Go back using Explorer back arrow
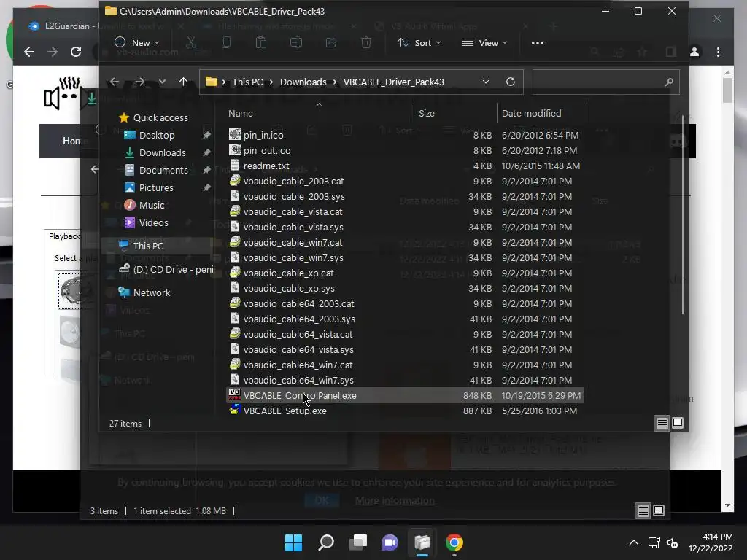Screen dimensions: 747x560 (x=115, y=82)
